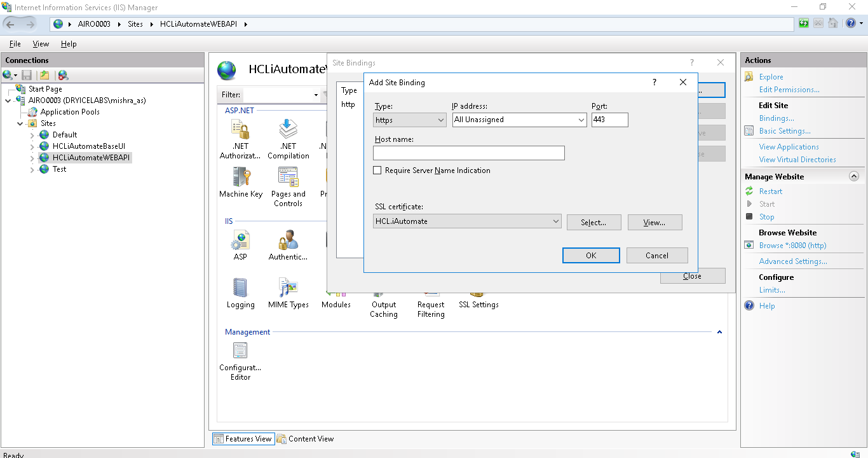Click Select... certificate button

(593, 223)
